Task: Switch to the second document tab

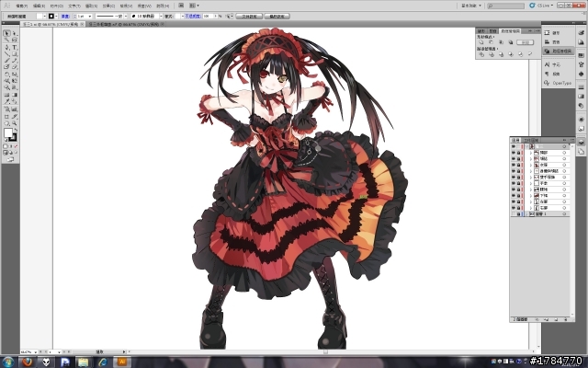Action: 126,24
